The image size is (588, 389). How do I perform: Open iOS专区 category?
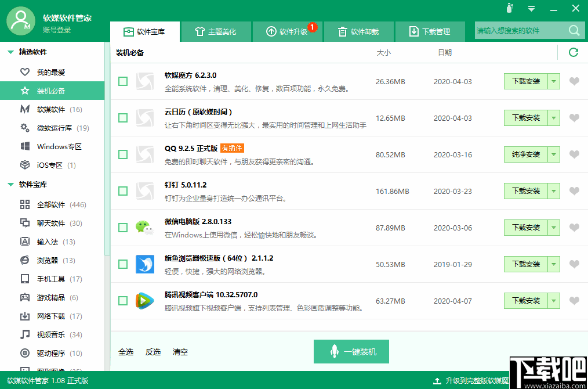click(x=52, y=165)
